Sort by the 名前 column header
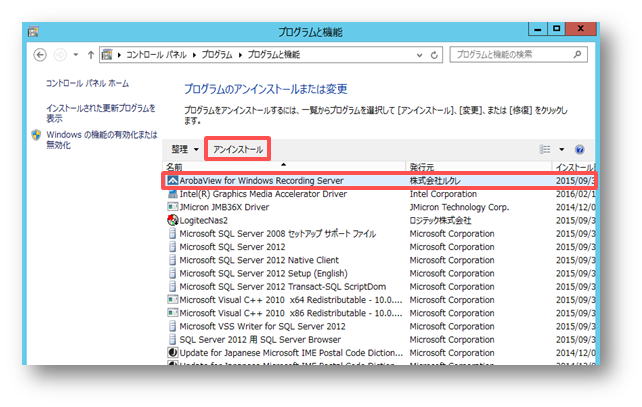This screenshot has height=407, width=642. click(x=174, y=167)
